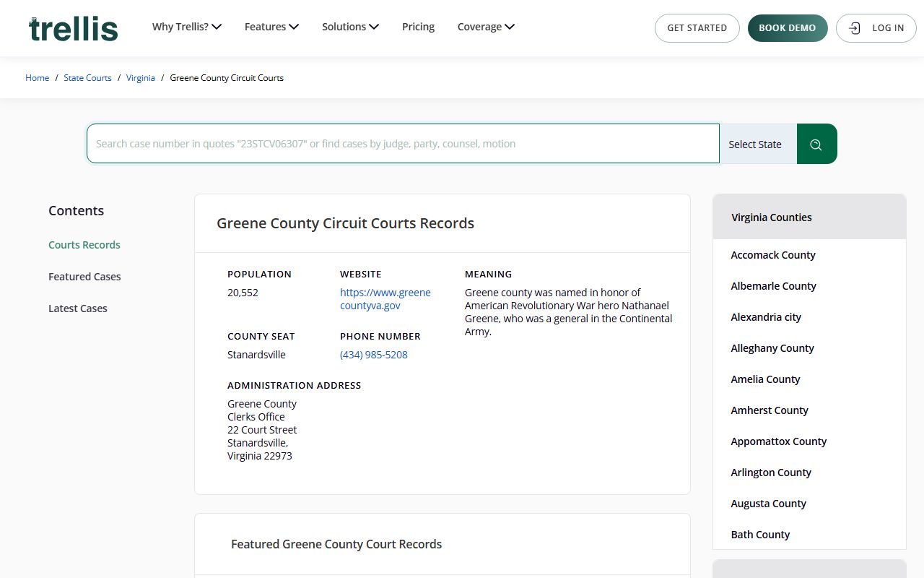Go to the Pricing page
The height and width of the screenshot is (578, 924).
click(x=418, y=27)
